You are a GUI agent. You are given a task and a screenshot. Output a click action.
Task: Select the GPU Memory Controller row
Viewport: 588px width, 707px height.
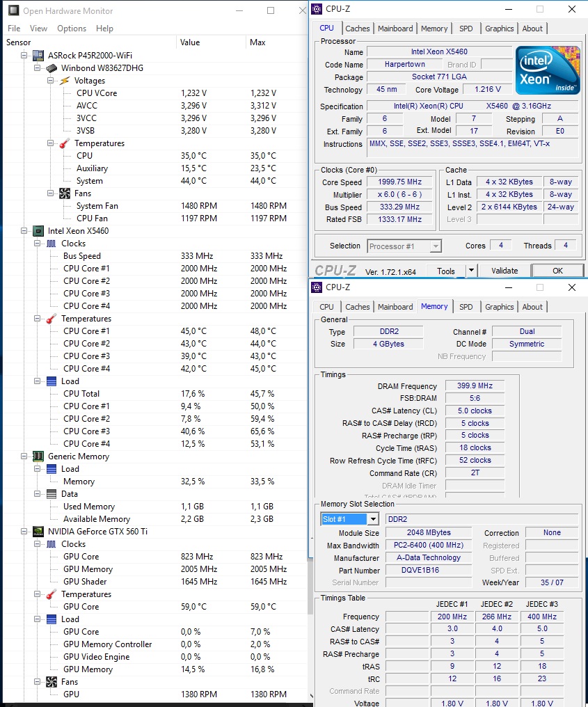155,644
